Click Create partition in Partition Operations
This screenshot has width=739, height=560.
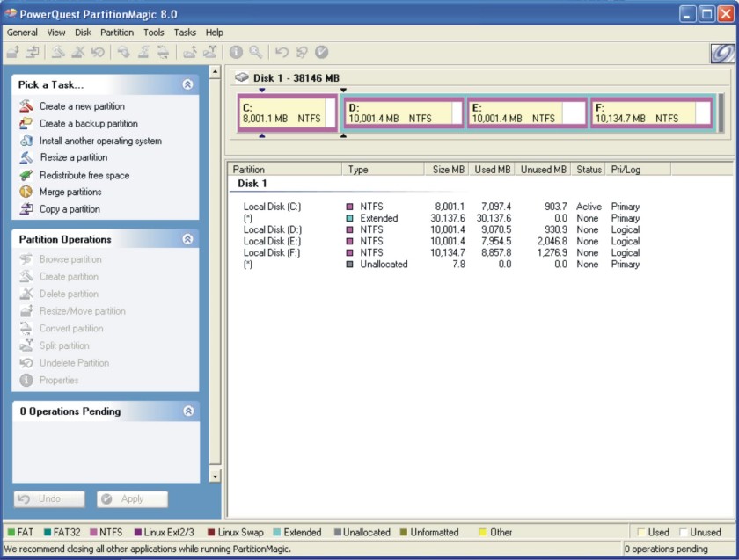pos(69,276)
